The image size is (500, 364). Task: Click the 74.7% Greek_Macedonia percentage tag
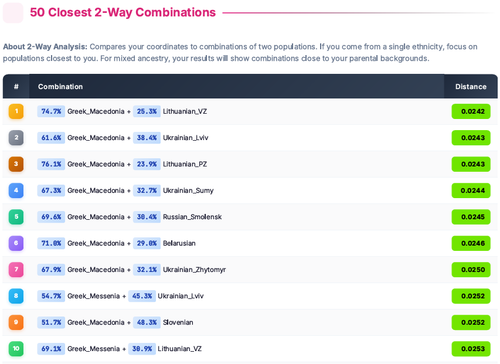pyautogui.click(x=51, y=111)
